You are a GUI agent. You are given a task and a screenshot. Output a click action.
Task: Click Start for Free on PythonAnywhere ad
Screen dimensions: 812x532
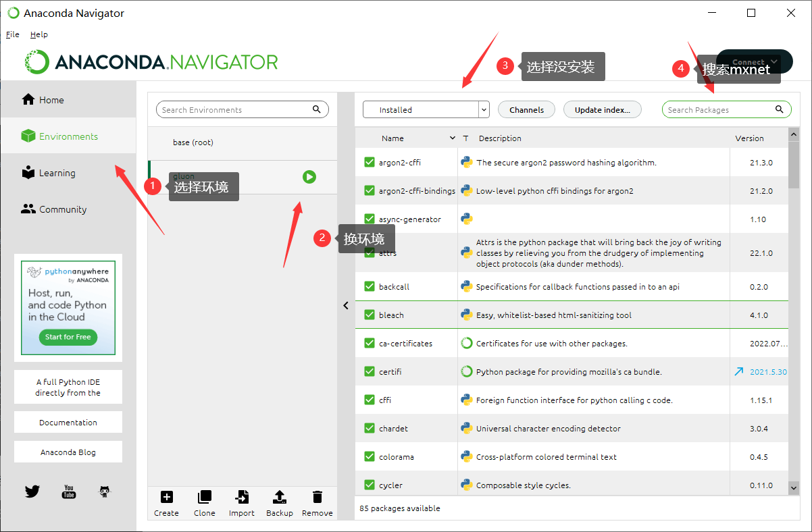coord(68,337)
